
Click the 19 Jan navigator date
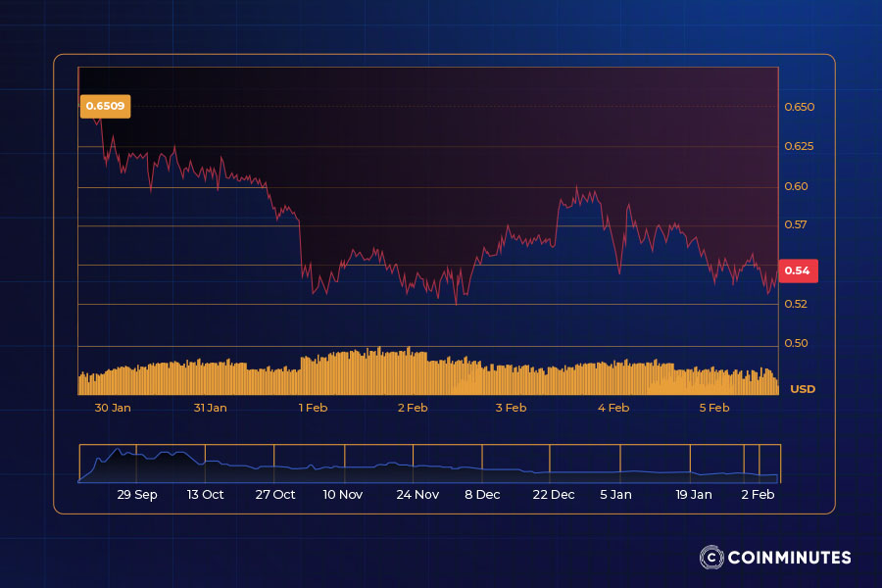tap(694, 495)
